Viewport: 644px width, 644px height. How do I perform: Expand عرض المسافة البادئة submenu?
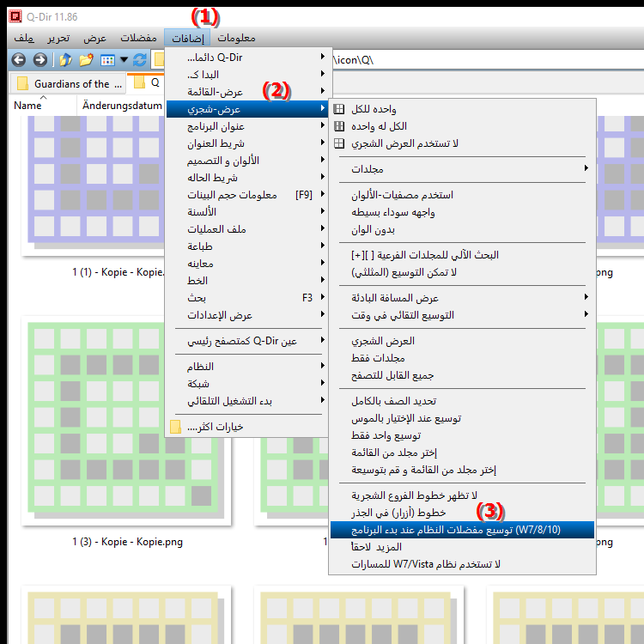pos(462,298)
